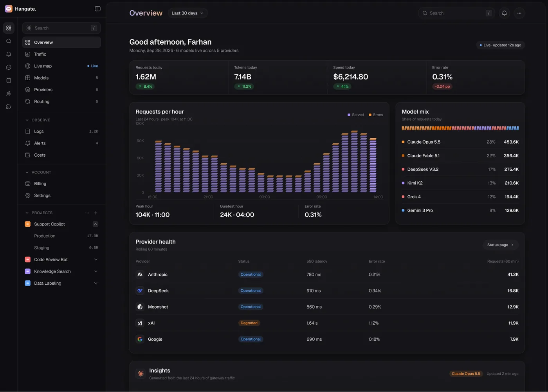Image resolution: width=548 pixels, height=392 pixels.
Task: Open the Traffic page
Action: point(61,54)
